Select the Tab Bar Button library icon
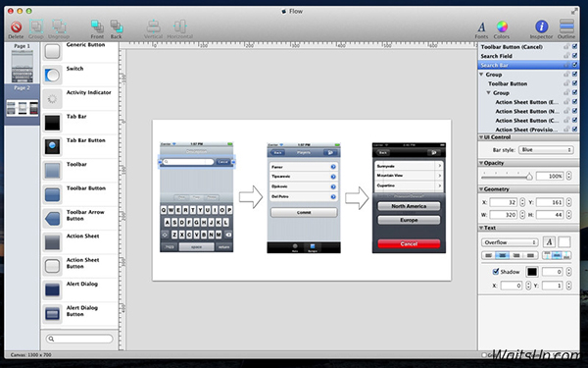This screenshot has height=368, width=588. 52,146
